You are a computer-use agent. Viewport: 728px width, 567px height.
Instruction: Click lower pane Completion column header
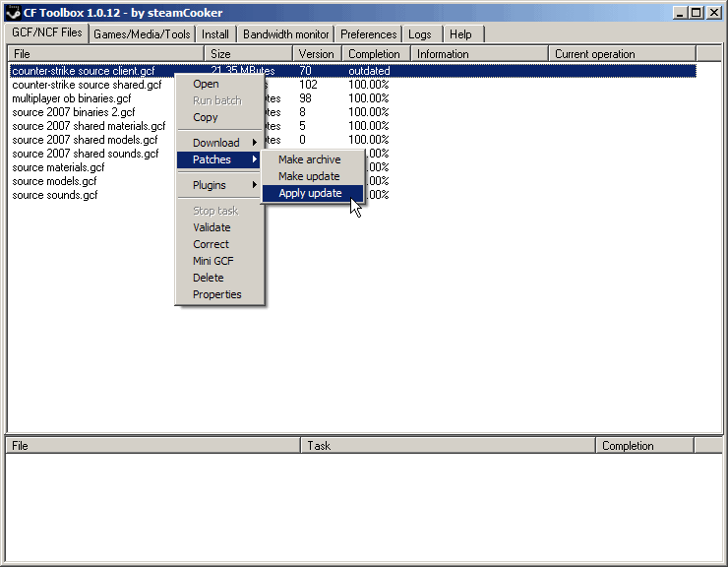click(x=644, y=446)
